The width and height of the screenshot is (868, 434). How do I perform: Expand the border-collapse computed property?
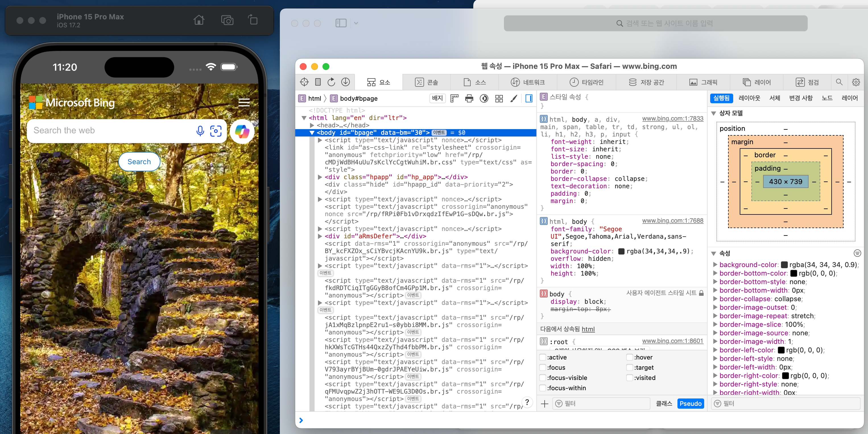pyautogui.click(x=715, y=299)
